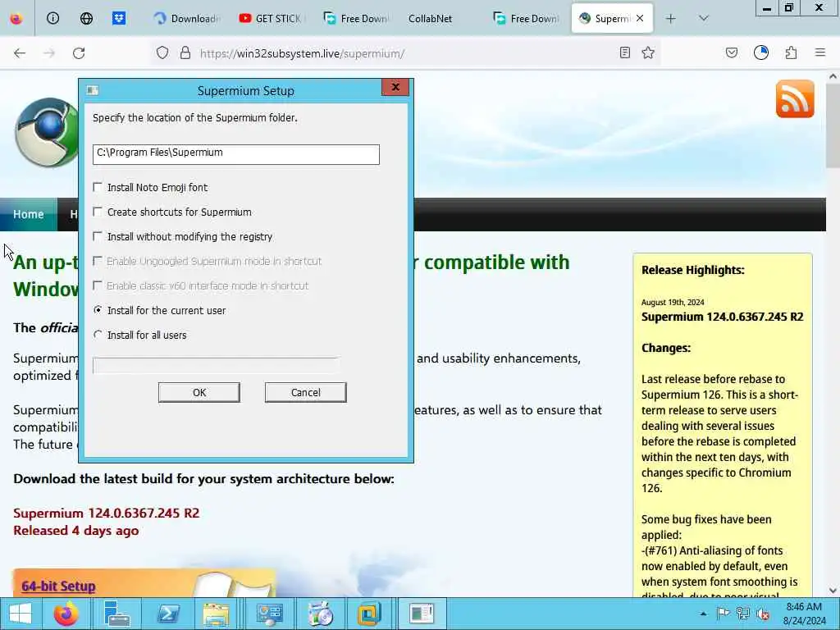Open tracking protection shield info
Screen dimensions: 840x630
click(x=162, y=52)
